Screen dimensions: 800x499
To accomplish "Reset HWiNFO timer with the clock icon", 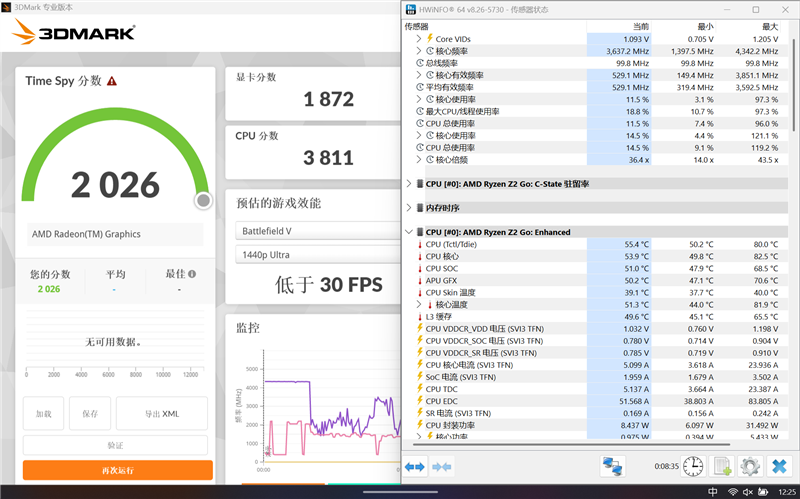I will tap(693, 466).
